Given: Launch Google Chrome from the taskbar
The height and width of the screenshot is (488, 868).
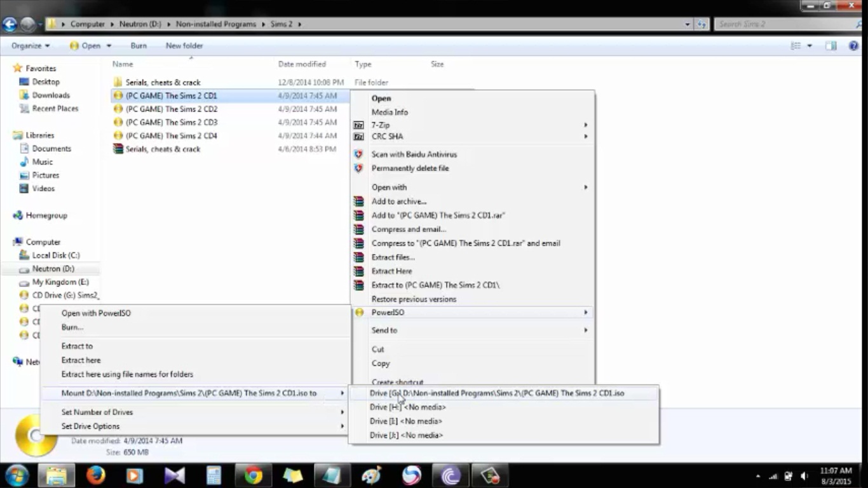Looking at the screenshot, I should (x=253, y=475).
